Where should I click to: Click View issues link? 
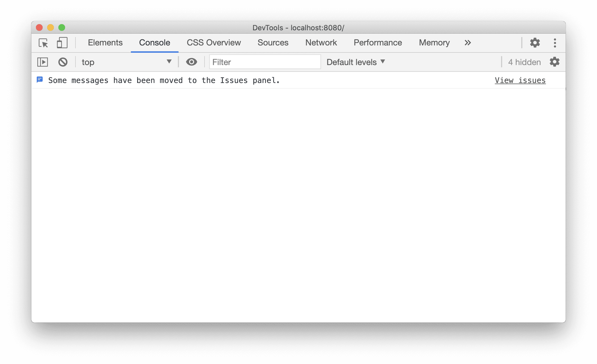pos(520,80)
